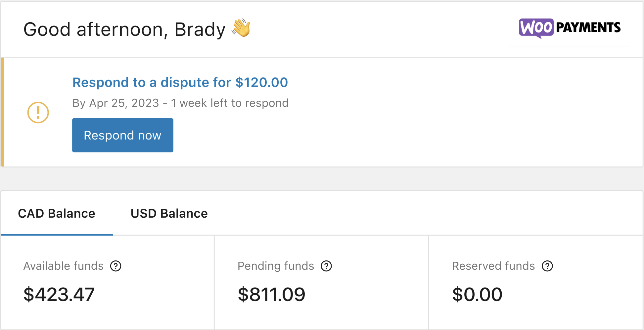Select the CAD Balance tab

(x=57, y=213)
